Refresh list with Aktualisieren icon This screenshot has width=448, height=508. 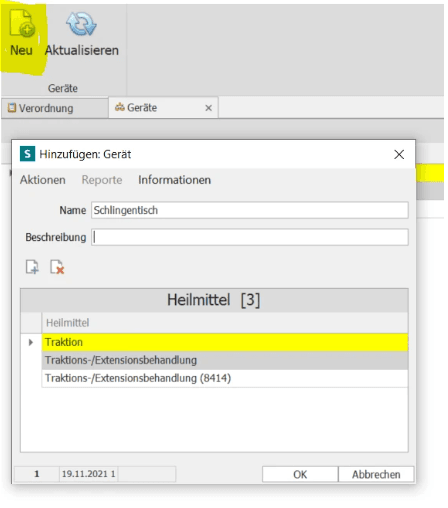coord(81,24)
